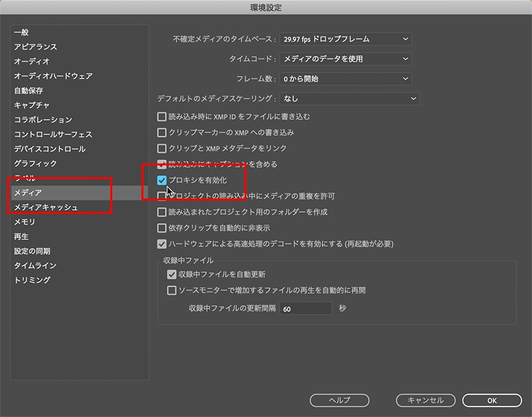Image resolution: width=532 pixels, height=417 pixels.
Task: Click the 収録中ファイルの更新間隔 field
Action: [x=306, y=309]
